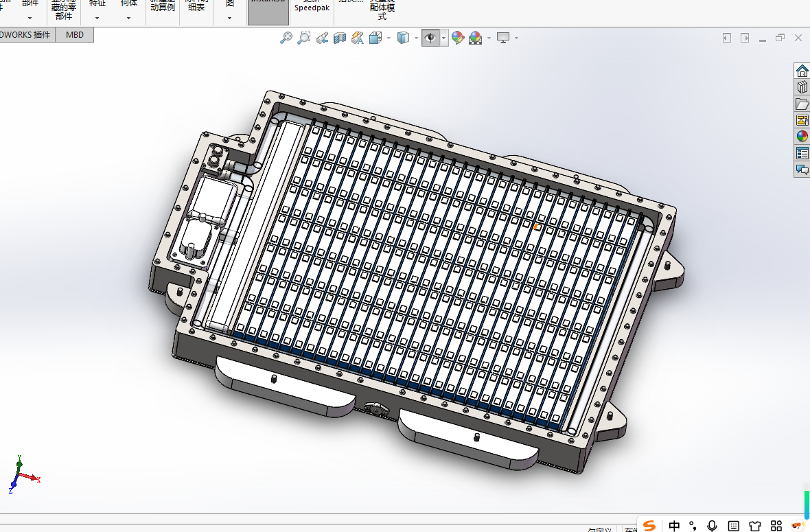Open the SOLIDWORKS 插件 tab
This screenshot has height=532, width=810.
[x=26, y=34]
